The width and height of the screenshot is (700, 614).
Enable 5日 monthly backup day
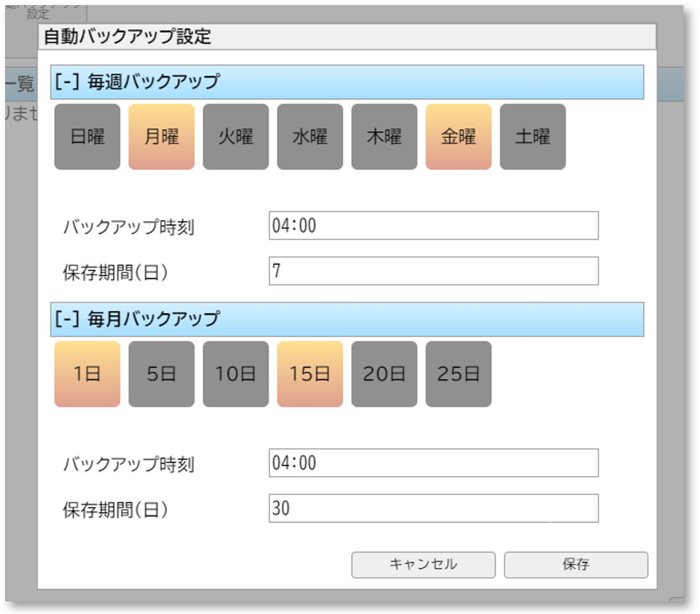pos(161,373)
